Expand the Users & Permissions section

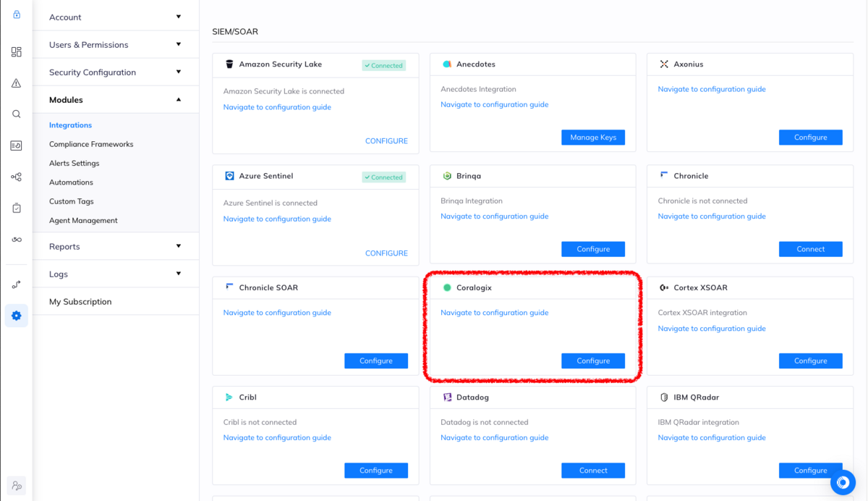[116, 44]
